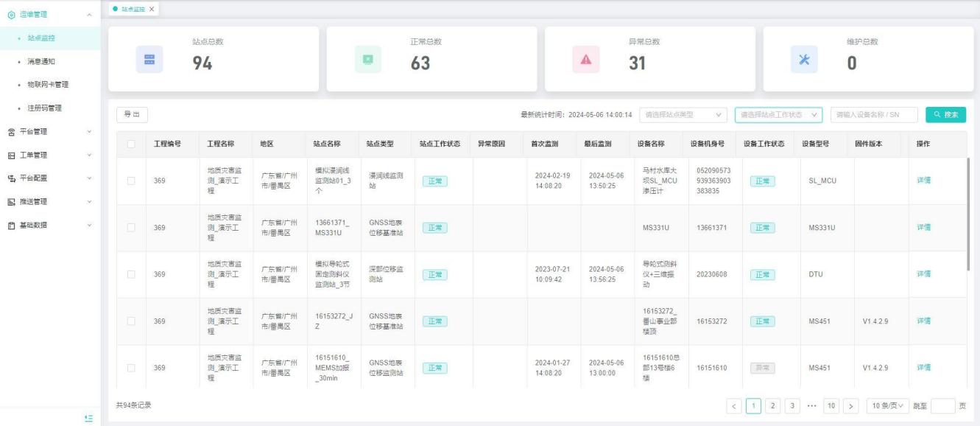Viewport: 980px width, 426px height.
Task: Click the 异常总数 warning triangle icon
Action: click(586, 60)
